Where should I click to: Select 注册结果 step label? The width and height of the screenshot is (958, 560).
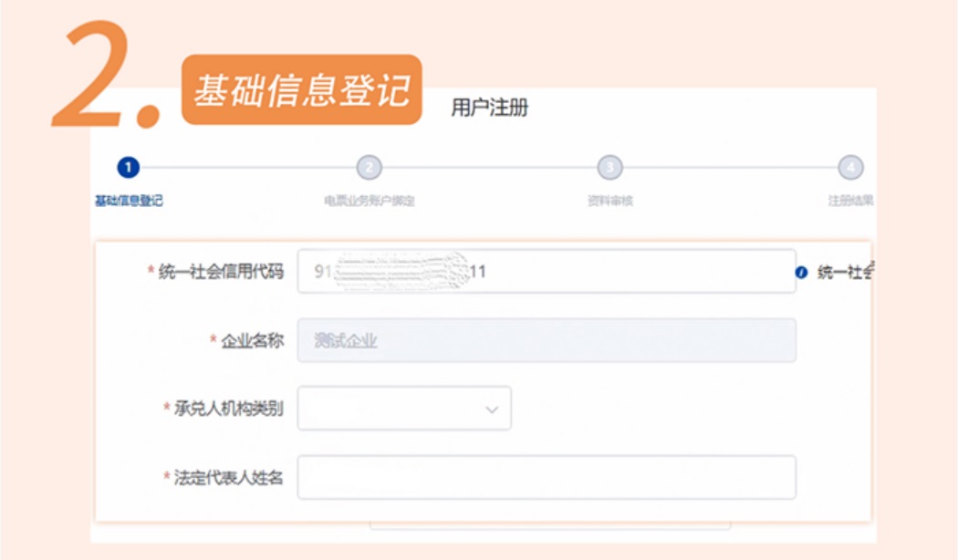(850, 201)
